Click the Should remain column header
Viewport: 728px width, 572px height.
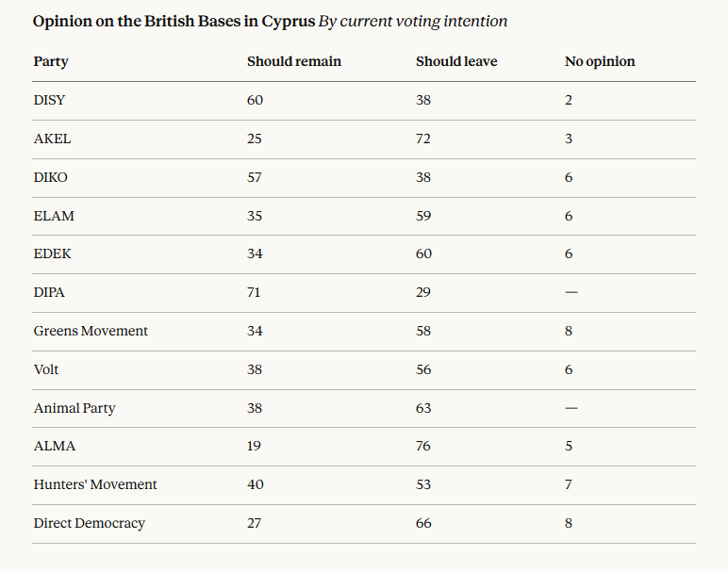coord(294,61)
